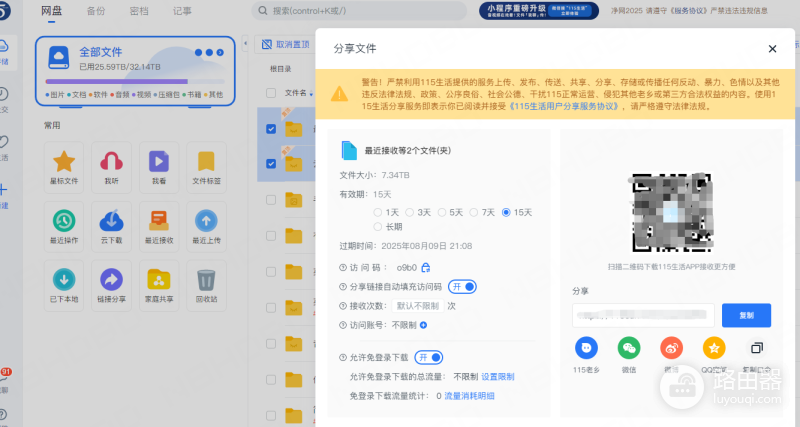
Task: Share to Weibo icon
Action: point(671,348)
